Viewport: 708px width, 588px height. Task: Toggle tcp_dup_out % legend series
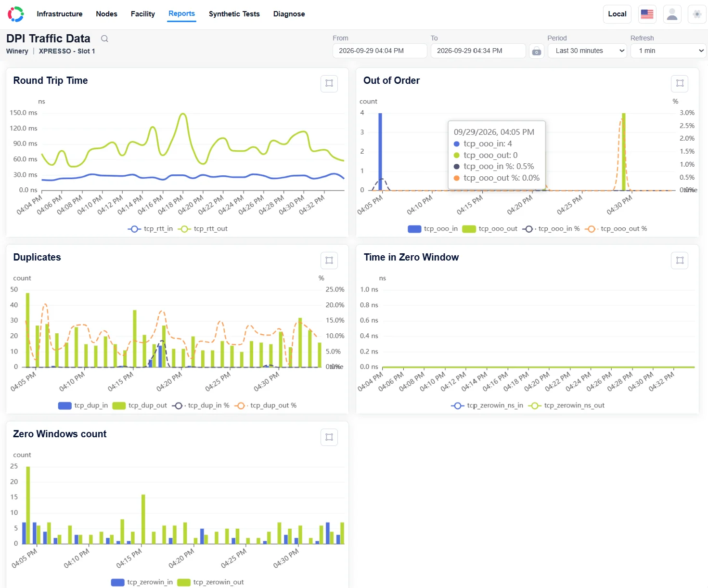(x=266, y=405)
